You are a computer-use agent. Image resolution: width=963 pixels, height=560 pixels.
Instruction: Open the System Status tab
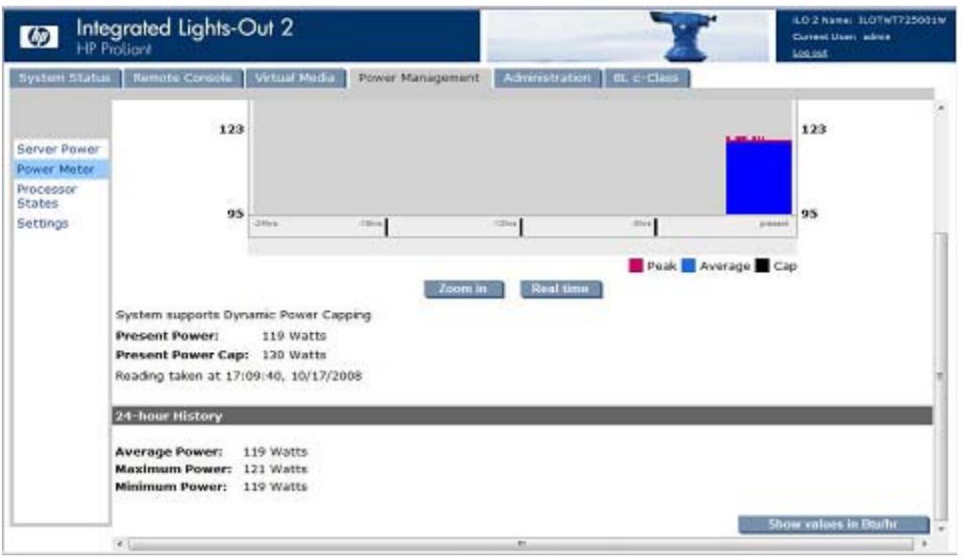pyautogui.click(x=65, y=78)
